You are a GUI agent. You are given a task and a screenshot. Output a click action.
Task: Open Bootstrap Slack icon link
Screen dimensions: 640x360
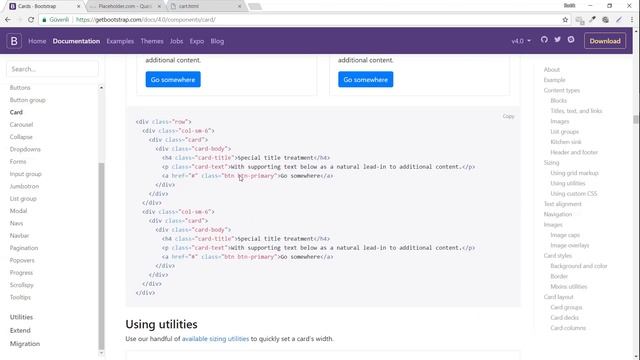tap(571, 40)
